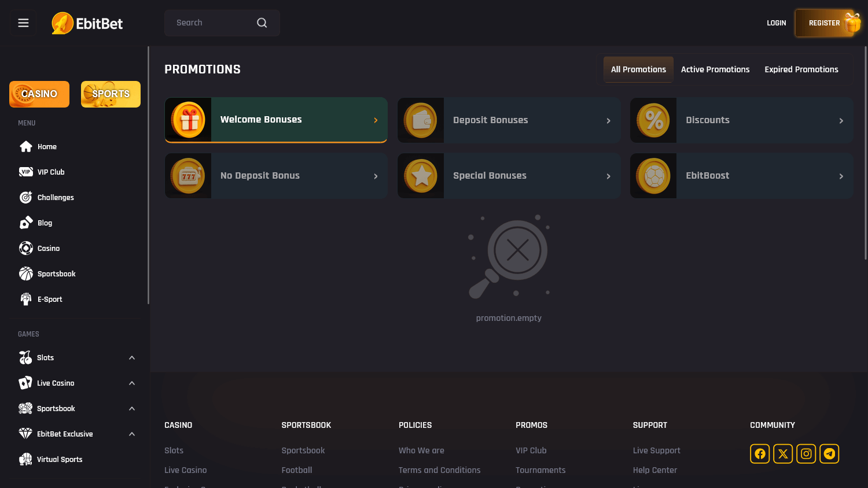The width and height of the screenshot is (868, 488).
Task: Collapse the Sportsbook games section chevron
Action: [132, 409]
